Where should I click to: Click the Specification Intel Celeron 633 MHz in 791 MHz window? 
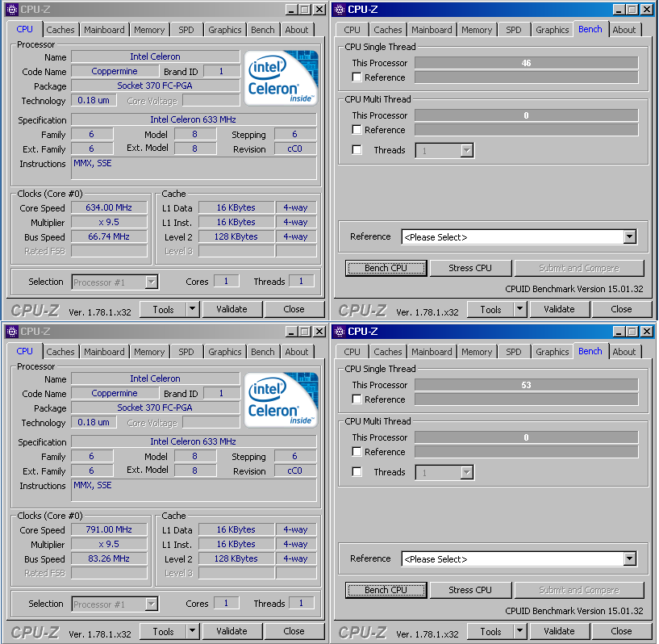click(x=194, y=441)
